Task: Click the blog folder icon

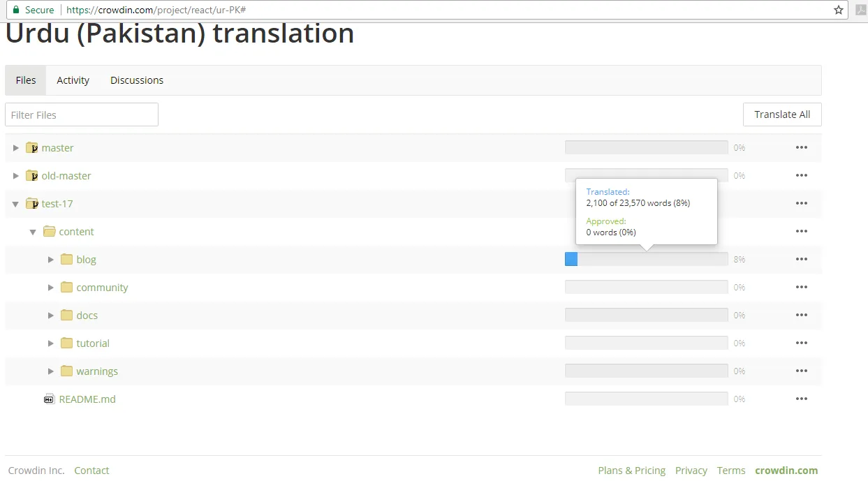Action: tap(66, 260)
